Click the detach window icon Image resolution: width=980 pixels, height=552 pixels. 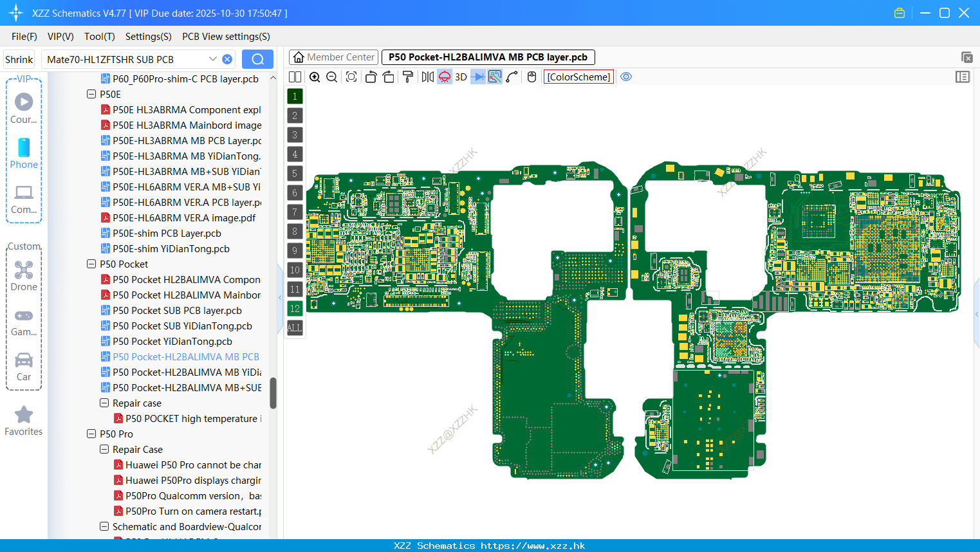(966, 57)
